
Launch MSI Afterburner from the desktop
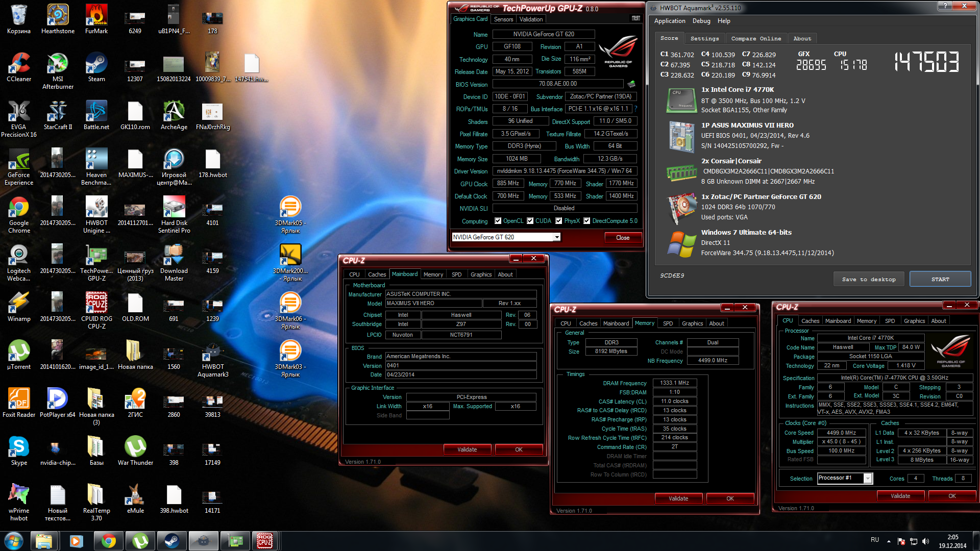[58, 71]
